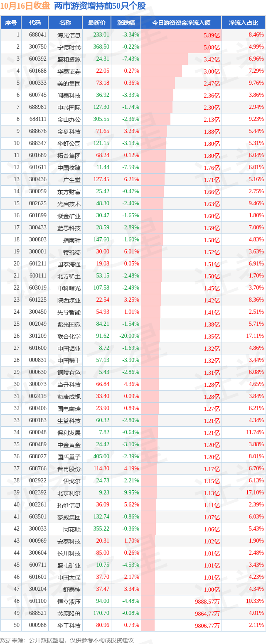Click stock name 中金黄金
The width and height of the screenshot is (266, 644).
[x=69, y=445]
